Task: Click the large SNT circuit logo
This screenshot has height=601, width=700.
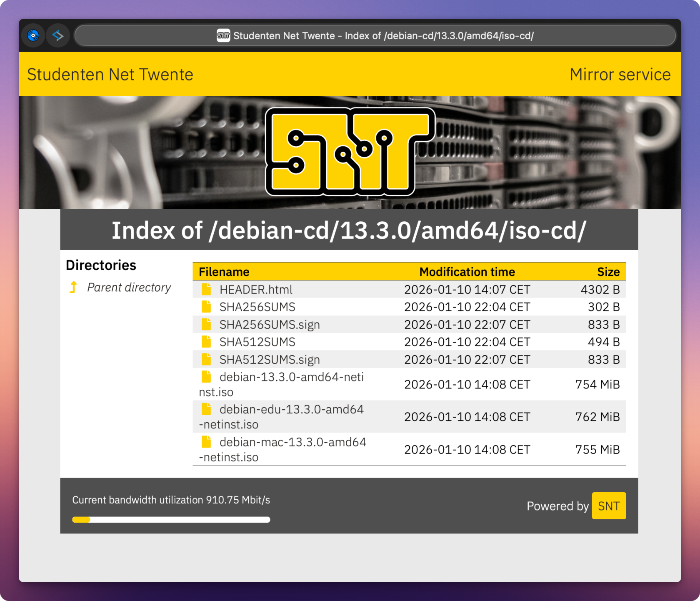Action: click(350, 152)
